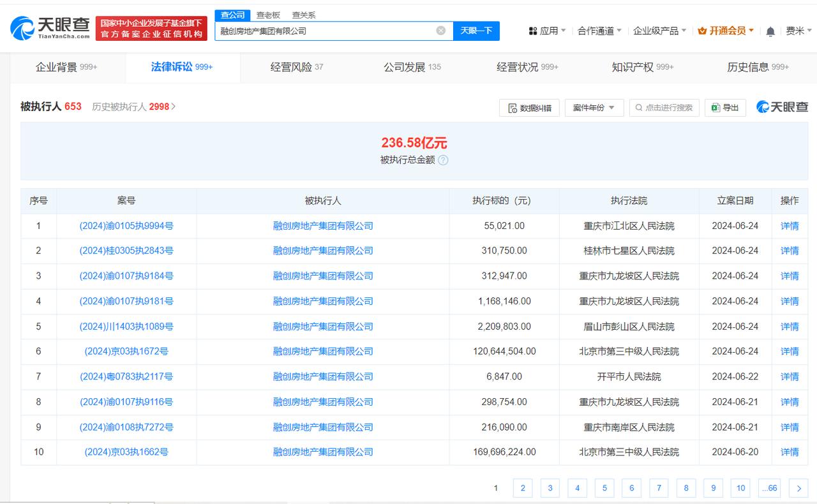
Task: Open the 知识产权 tab
Action: [642, 67]
